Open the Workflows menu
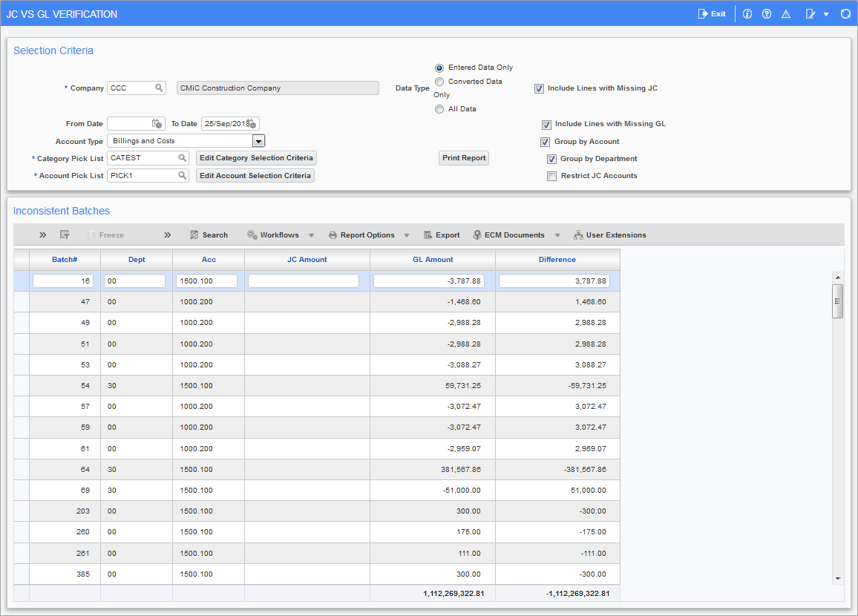 coord(273,235)
